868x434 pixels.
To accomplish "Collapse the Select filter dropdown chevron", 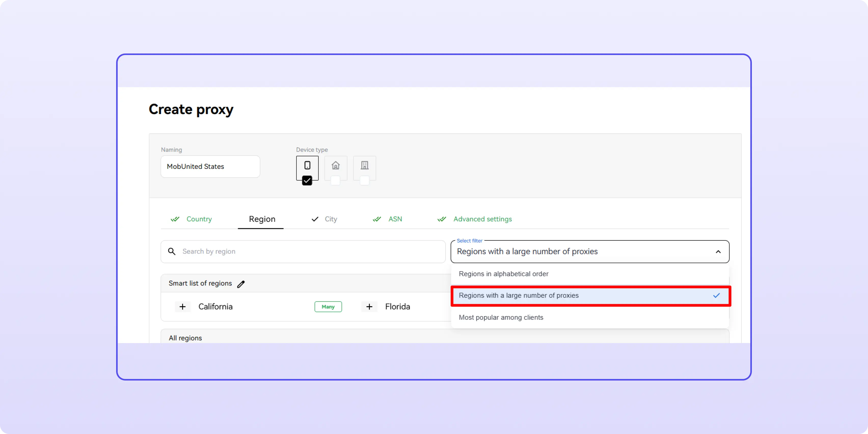I will (x=718, y=252).
